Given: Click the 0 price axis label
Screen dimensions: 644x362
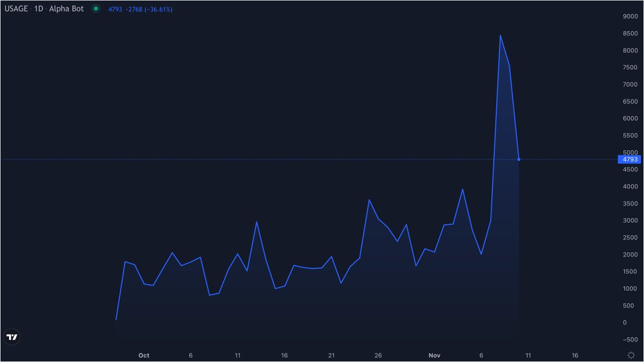Looking at the screenshot, I should click(624, 323).
